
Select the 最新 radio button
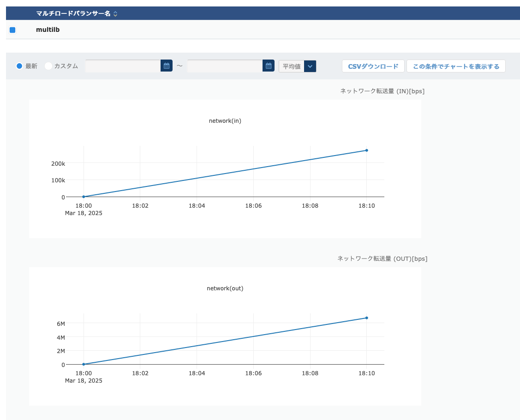pyautogui.click(x=19, y=66)
